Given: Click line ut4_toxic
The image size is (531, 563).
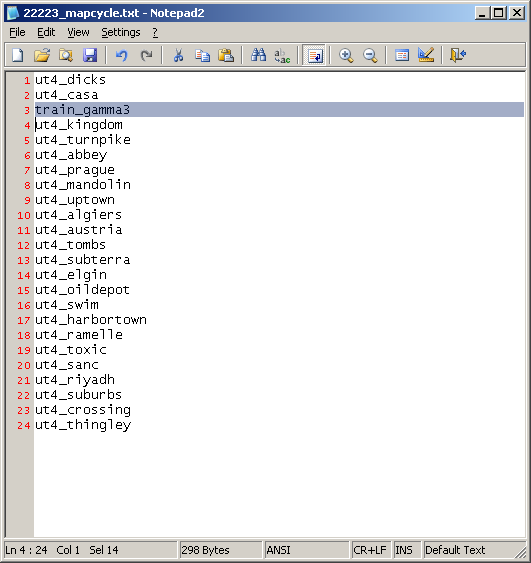Looking at the screenshot, I should (x=71, y=350).
